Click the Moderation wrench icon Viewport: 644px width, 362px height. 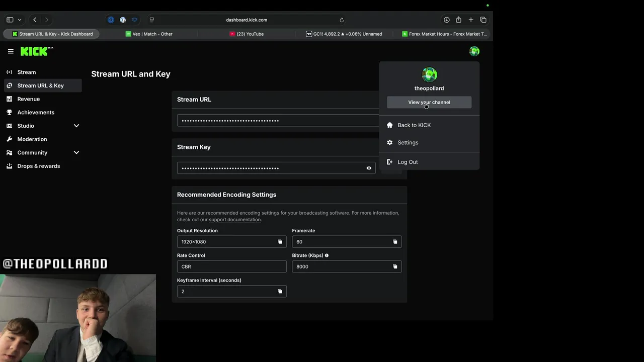[x=9, y=139]
